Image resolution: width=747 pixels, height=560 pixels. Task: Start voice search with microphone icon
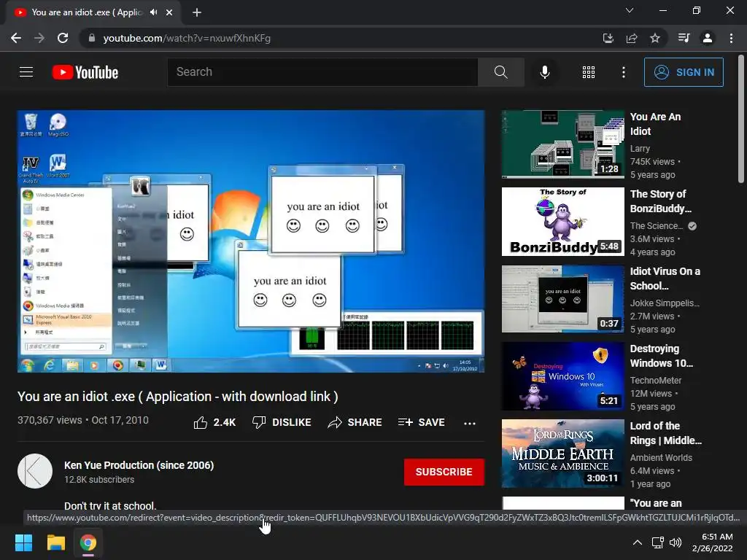(x=544, y=72)
